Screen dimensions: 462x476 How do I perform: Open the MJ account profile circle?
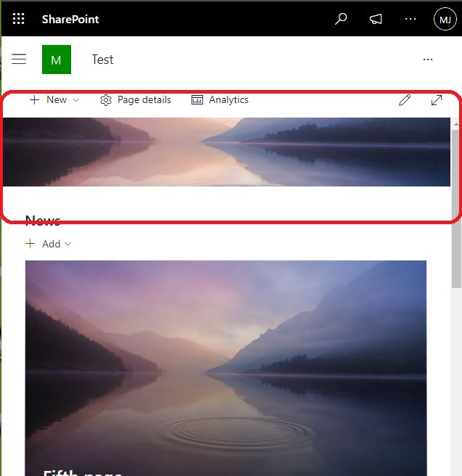(445, 20)
